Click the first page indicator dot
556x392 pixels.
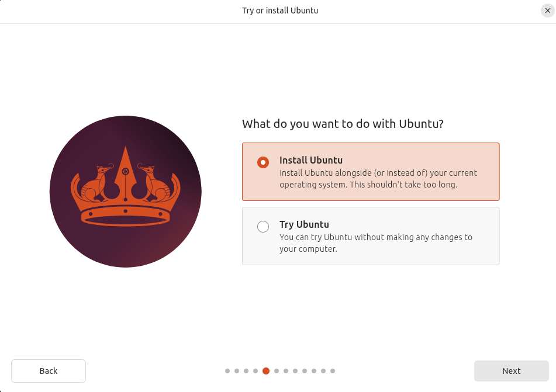coord(227,371)
